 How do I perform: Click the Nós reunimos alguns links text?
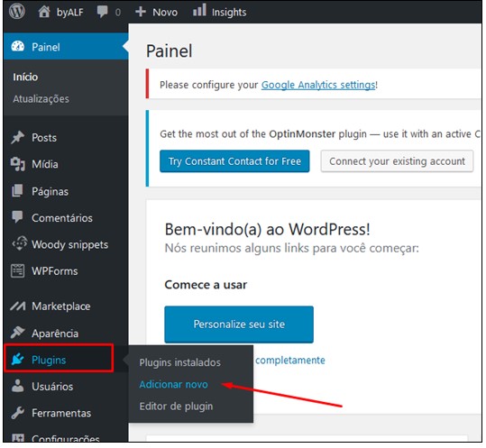(x=291, y=248)
